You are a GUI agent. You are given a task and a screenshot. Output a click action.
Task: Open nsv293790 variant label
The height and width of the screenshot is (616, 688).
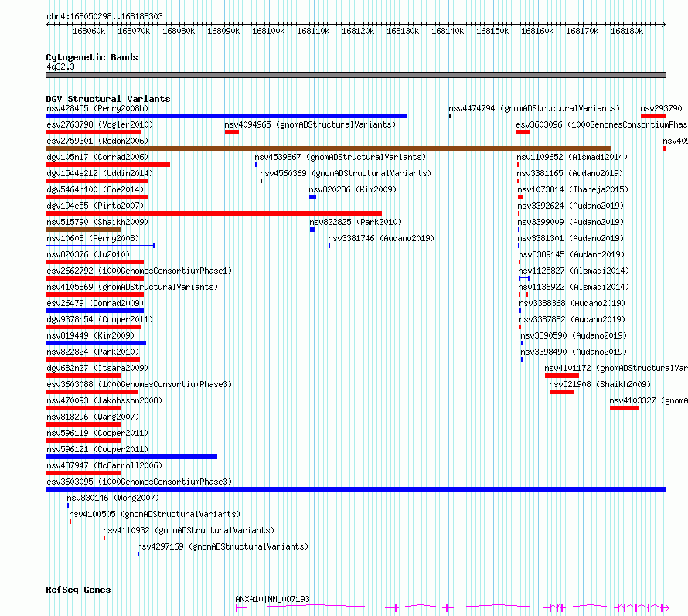tap(661, 108)
